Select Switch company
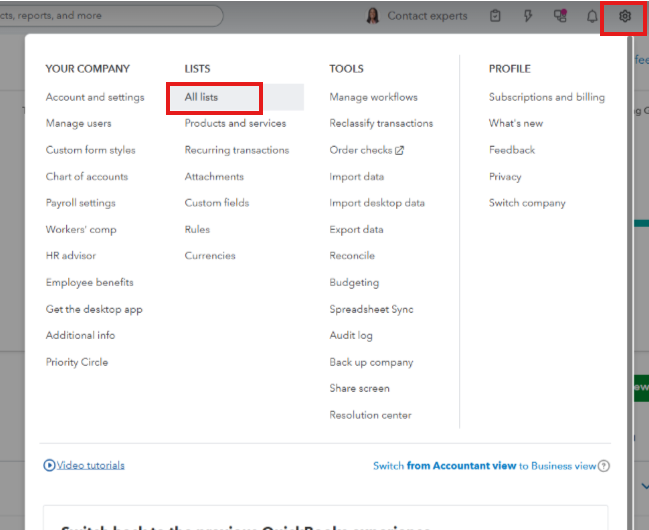 click(x=526, y=203)
